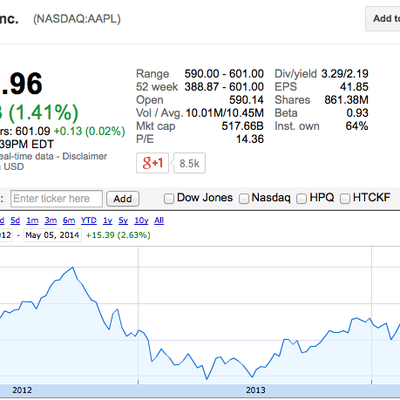Click the 2012 label on timeline bar

[22, 390]
